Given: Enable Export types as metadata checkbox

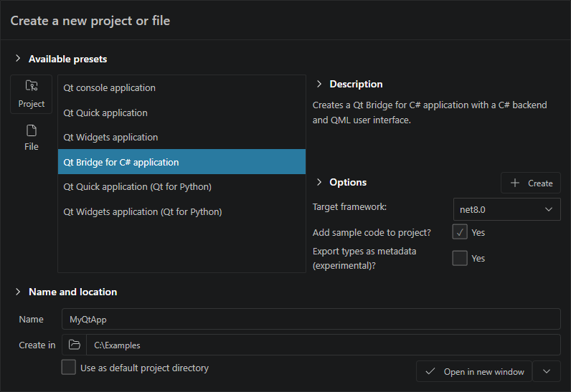Looking at the screenshot, I should click(x=460, y=258).
